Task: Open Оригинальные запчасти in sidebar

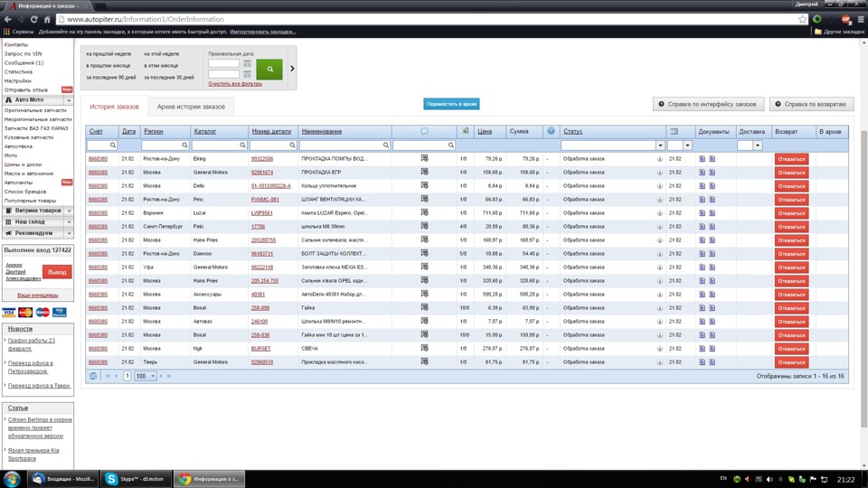Action: pyautogui.click(x=35, y=110)
